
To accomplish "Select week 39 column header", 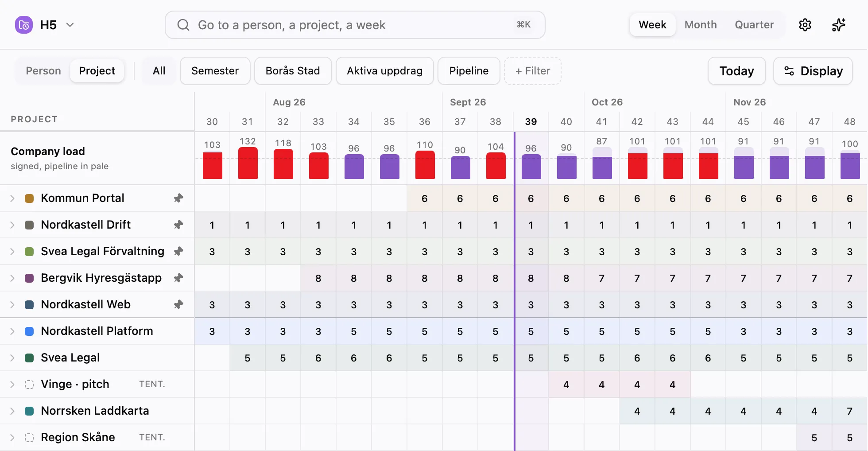I will coord(531,121).
